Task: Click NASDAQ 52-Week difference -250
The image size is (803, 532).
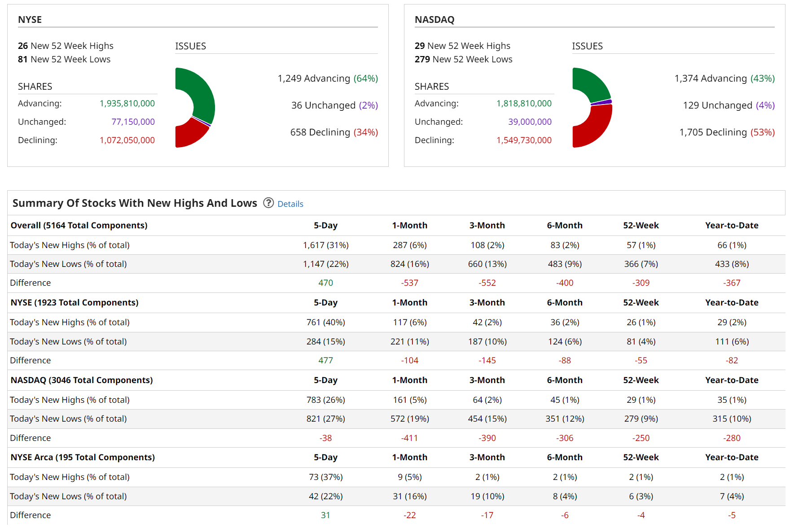Action: point(641,438)
